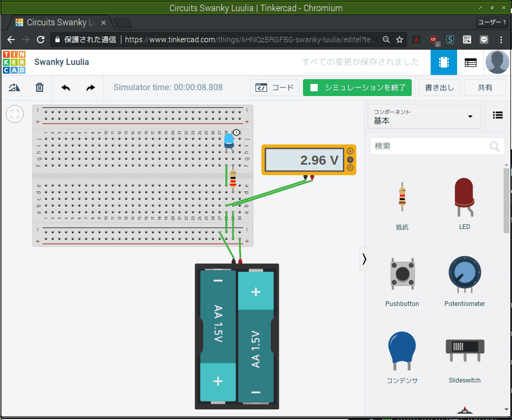The width and height of the screenshot is (512, 420).
Task: Toggle component list view icon
Action: click(498, 115)
